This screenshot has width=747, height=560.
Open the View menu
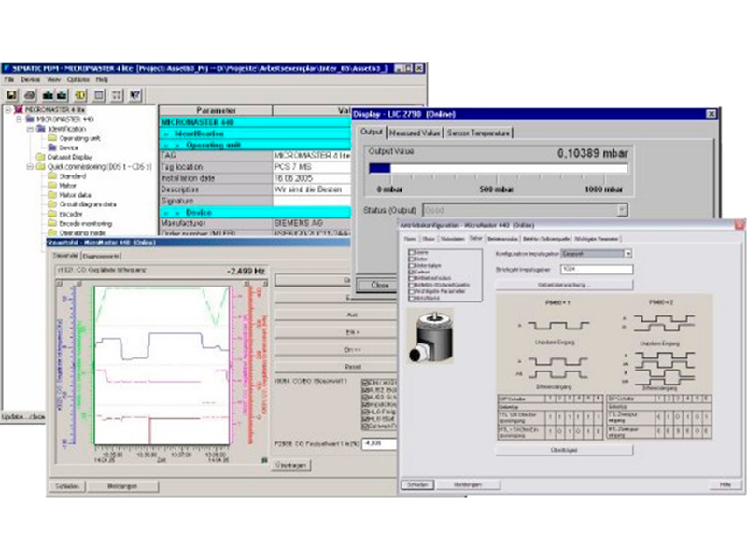click(53, 79)
